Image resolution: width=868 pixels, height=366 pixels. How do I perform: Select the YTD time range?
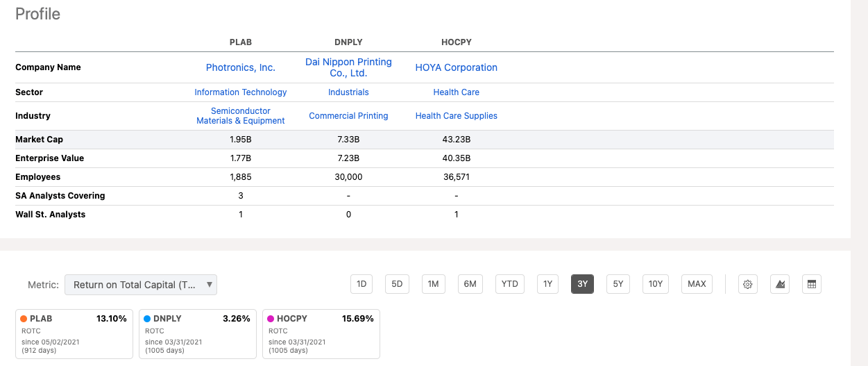pyautogui.click(x=510, y=284)
